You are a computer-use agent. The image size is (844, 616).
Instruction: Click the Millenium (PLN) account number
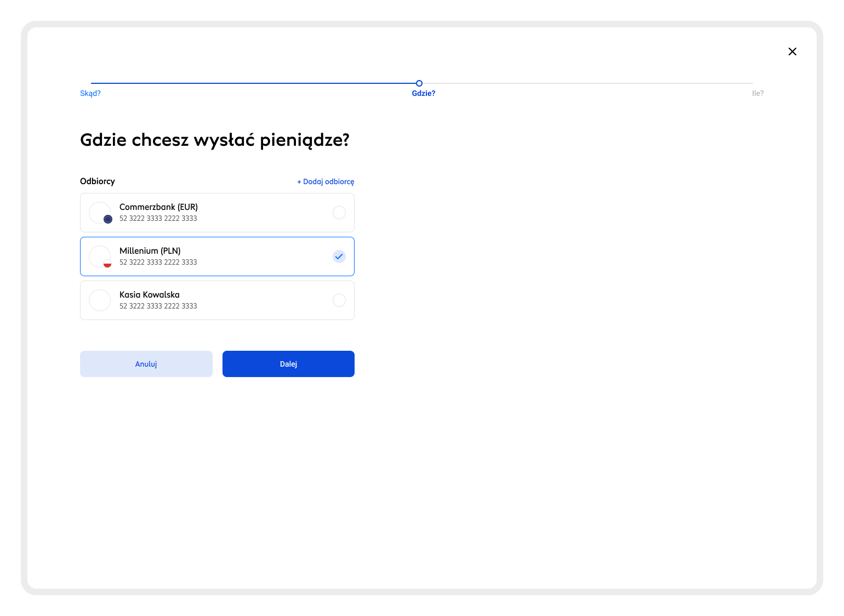pyautogui.click(x=158, y=263)
